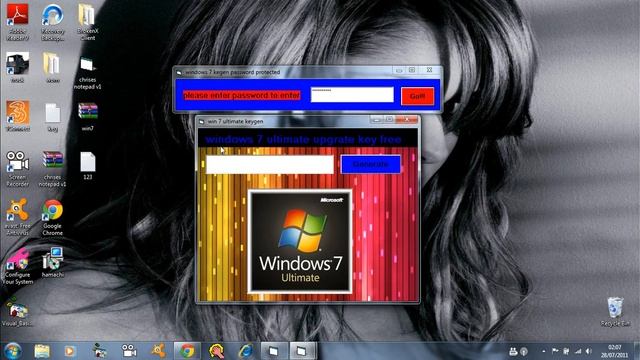Open the hand-pointer app in the taskbar
This screenshot has width=640, height=360.
pos(217,351)
